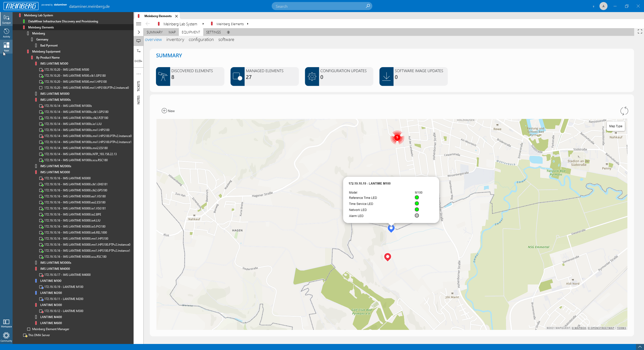Open the inventory sub-tab
This screenshot has width=644, height=350.
coord(175,39)
